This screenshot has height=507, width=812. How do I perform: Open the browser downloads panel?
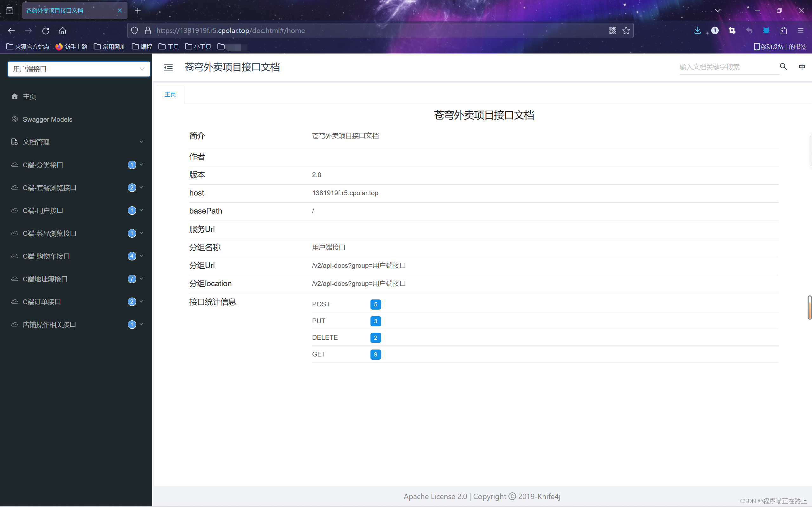click(x=697, y=30)
